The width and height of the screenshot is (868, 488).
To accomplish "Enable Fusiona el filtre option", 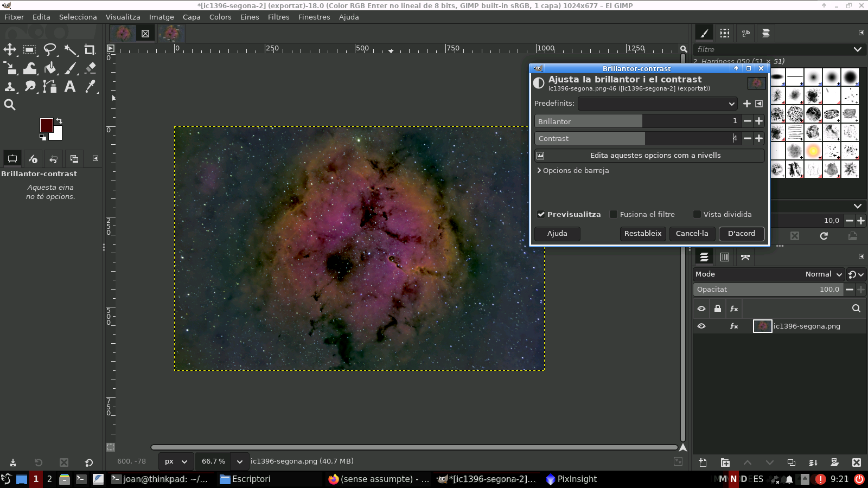I will (612, 214).
